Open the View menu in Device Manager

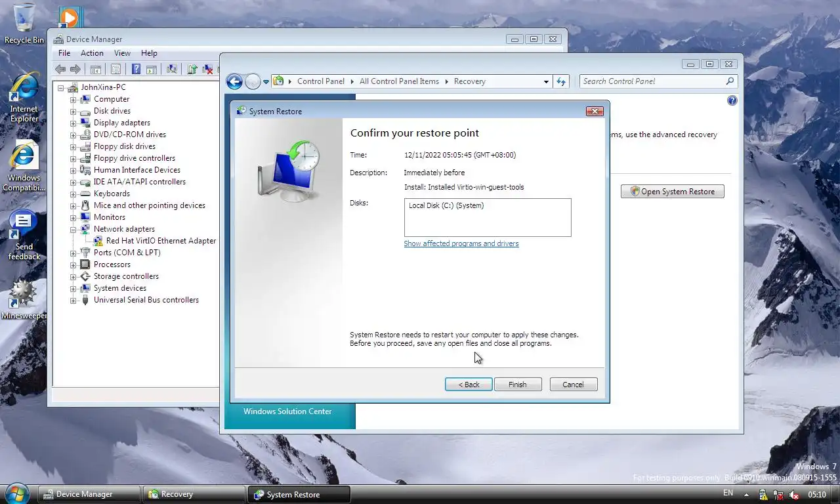click(x=122, y=53)
